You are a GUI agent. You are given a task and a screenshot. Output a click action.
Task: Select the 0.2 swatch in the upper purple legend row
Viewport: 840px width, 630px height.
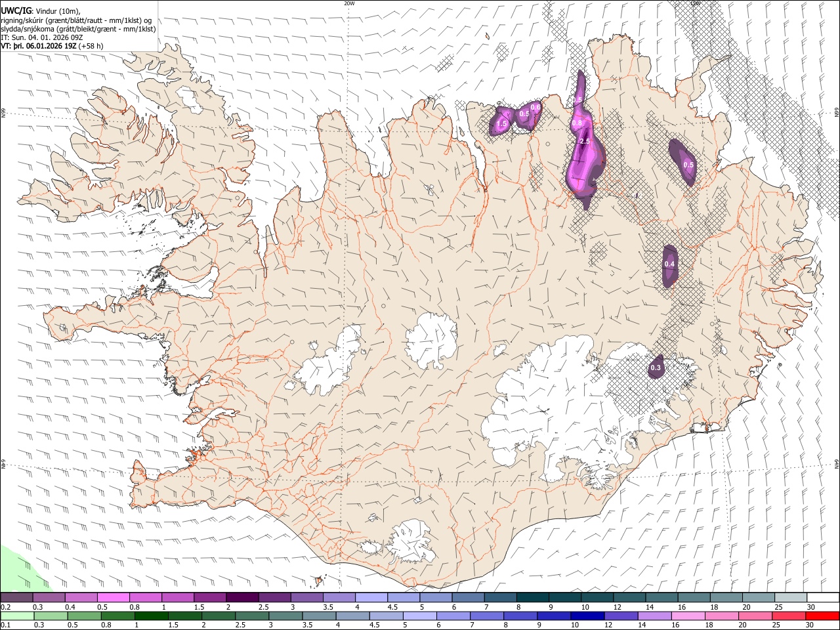coord(16,597)
